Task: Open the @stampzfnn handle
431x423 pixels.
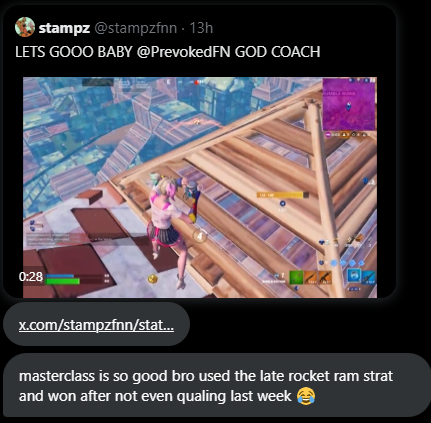Action: pos(136,28)
